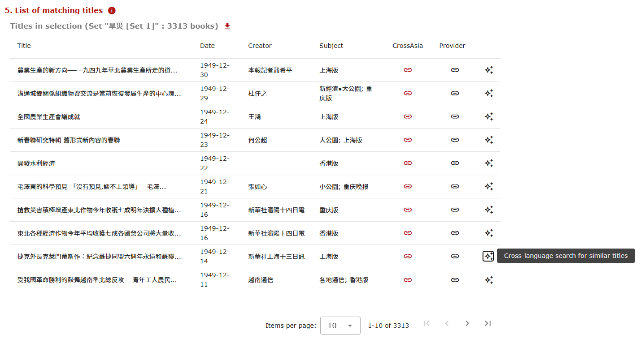Download the titles in selection list
Viewport: 644px width, 339px height.
pyautogui.click(x=227, y=26)
